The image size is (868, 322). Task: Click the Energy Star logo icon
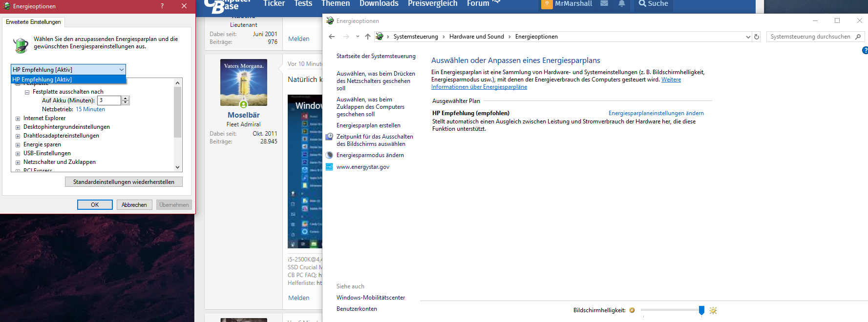pos(330,167)
